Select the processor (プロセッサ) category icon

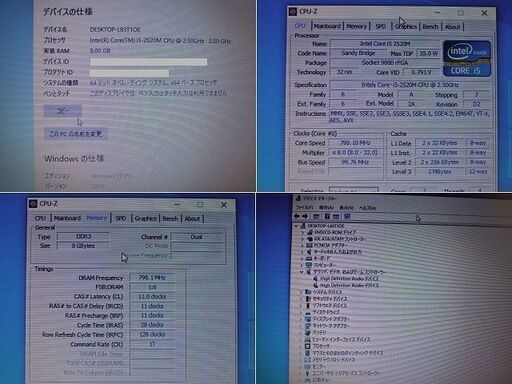[x=308, y=346]
